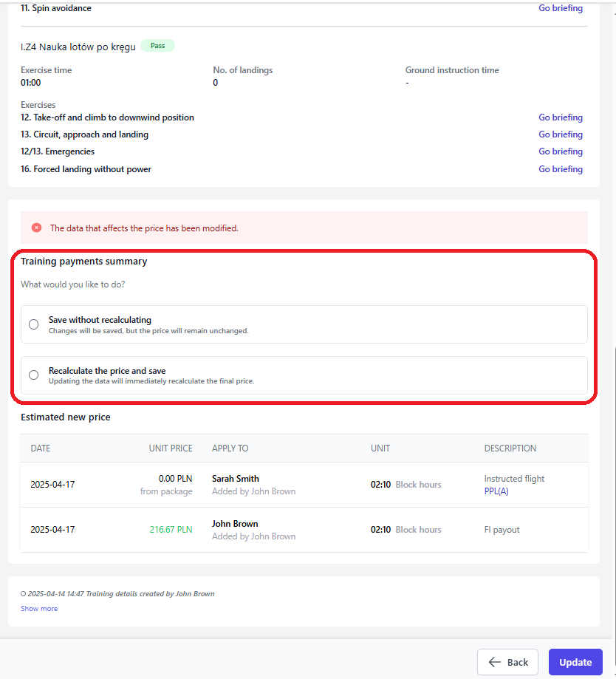
Task: Open Go briefing for Take-off and climb
Action: pyautogui.click(x=561, y=117)
